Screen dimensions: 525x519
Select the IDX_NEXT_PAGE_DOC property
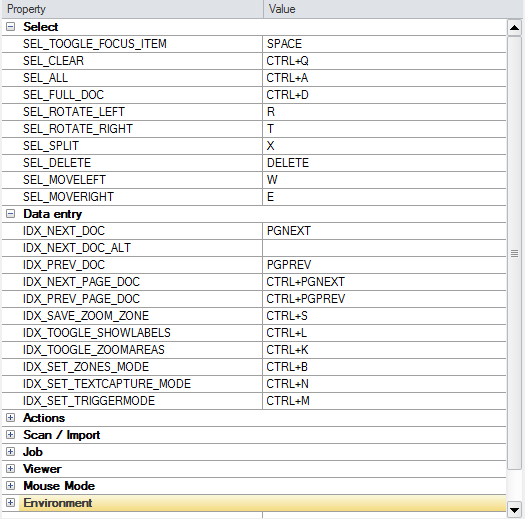tap(132, 282)
